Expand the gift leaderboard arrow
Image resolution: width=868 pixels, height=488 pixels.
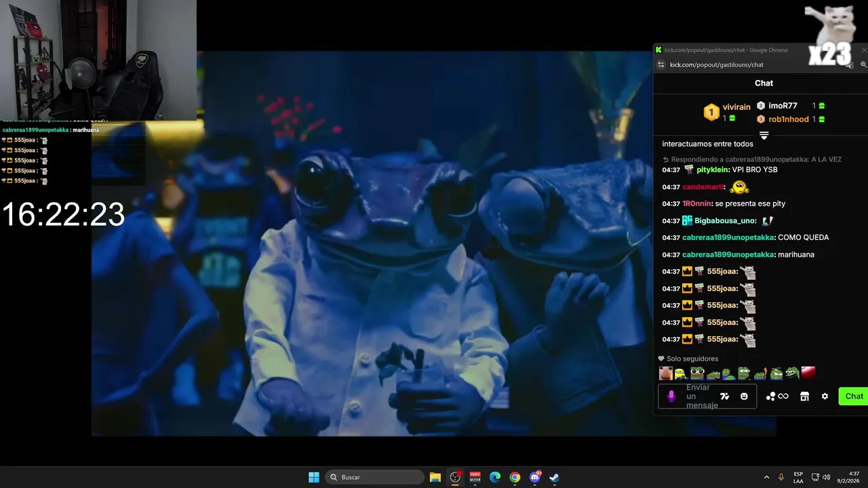pyautogui.click(x=764, y=136)
